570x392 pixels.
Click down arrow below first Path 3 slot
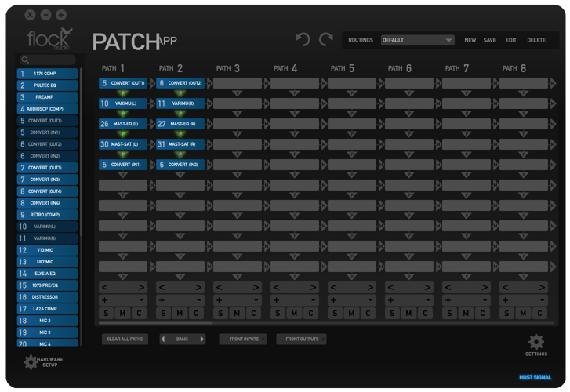pos(238,93)
